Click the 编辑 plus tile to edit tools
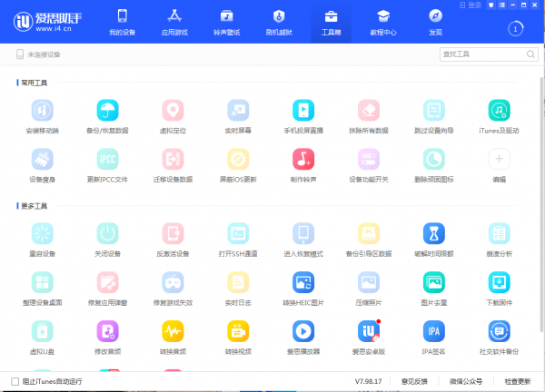545x392 pixels. click(x=499, y=160)
